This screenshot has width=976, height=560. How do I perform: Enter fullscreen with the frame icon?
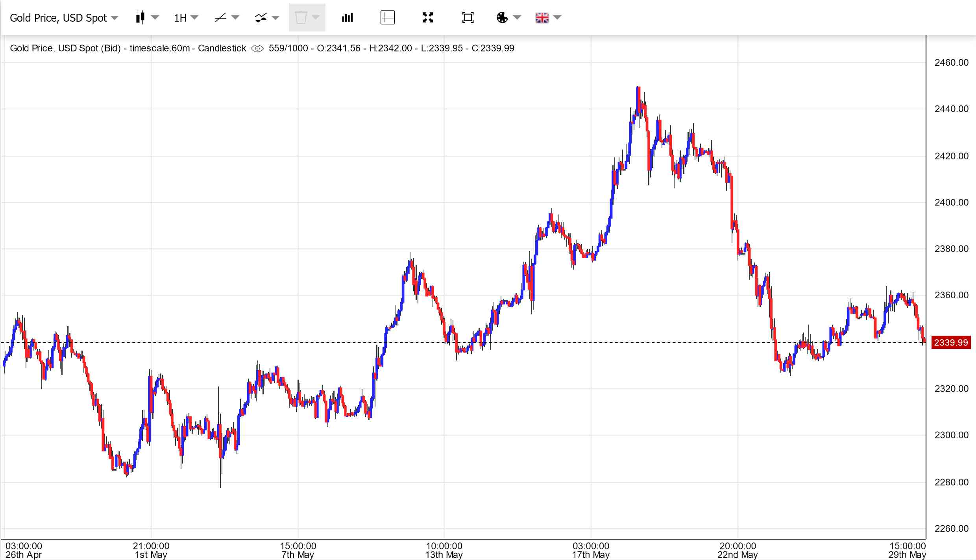pos(468,18)
